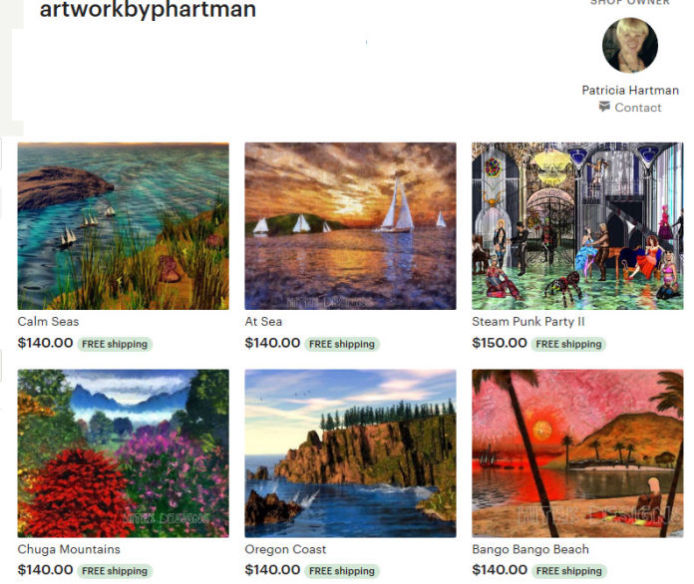Click the Patricia Hartman name link
This screenshot has height=584, width=694.
[630, 90]
